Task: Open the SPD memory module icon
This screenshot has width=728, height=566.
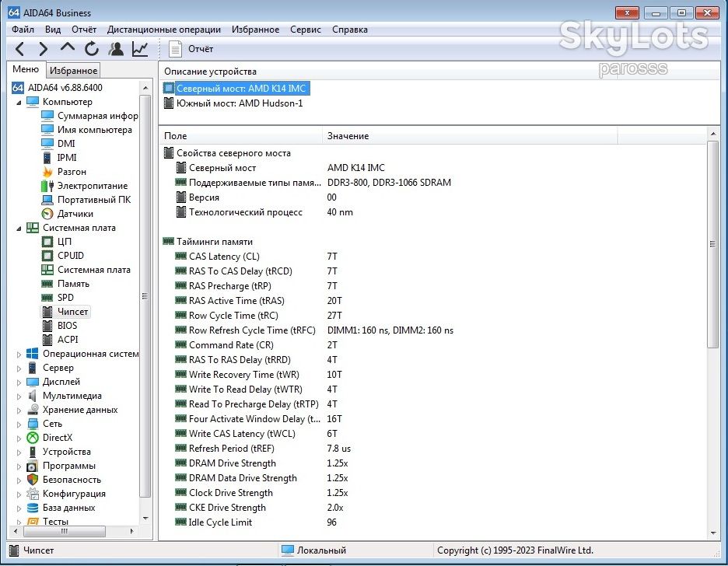Action: (47, 297)
